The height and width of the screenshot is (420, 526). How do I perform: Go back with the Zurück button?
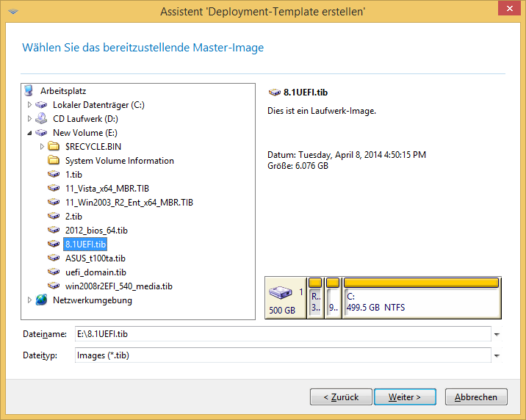pos(339,397)
